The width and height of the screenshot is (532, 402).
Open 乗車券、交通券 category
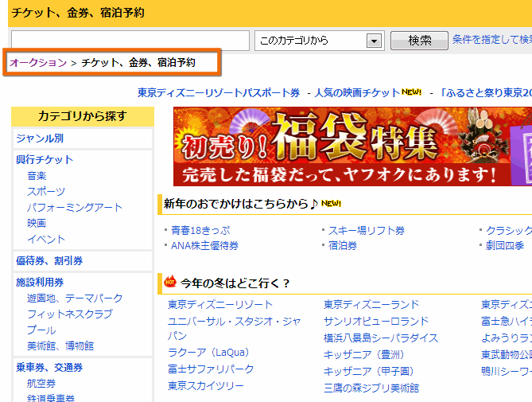(x=49, y=368)
